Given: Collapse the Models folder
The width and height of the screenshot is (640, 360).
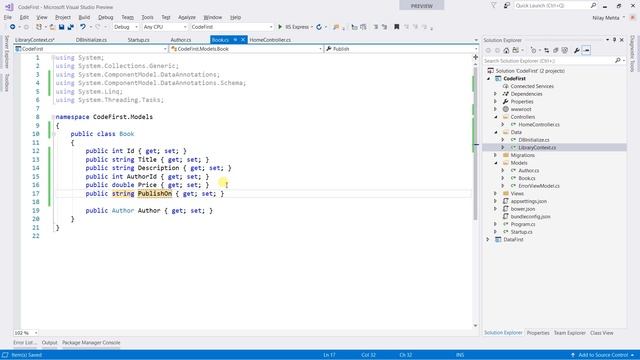Looking at the screenshot, I should [496, 163].
